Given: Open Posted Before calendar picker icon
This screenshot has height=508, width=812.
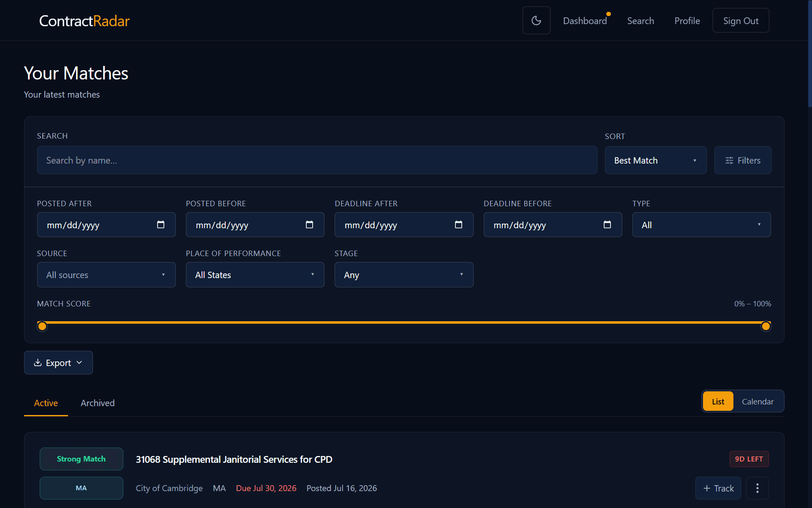Looking at the screenshot, I should (x=309, y=224).
